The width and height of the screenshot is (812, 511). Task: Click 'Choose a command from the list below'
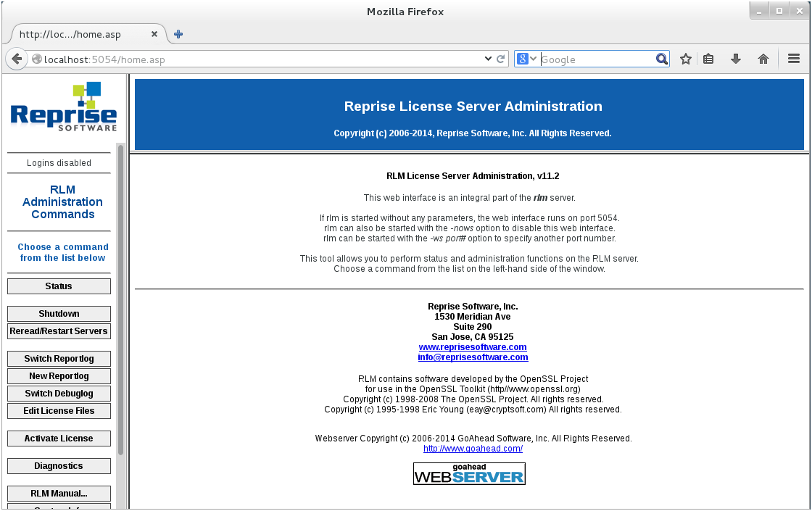(62, 252)
